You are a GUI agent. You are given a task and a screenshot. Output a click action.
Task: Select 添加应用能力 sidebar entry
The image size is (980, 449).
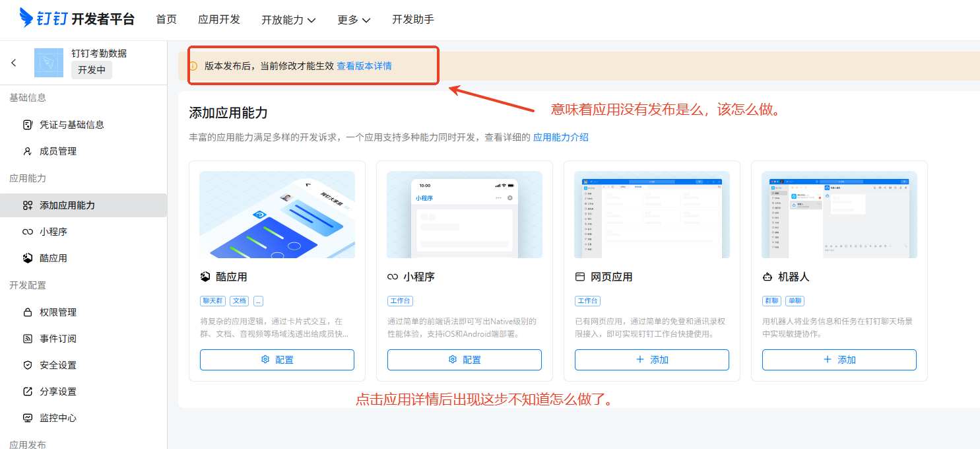[83, 205]
